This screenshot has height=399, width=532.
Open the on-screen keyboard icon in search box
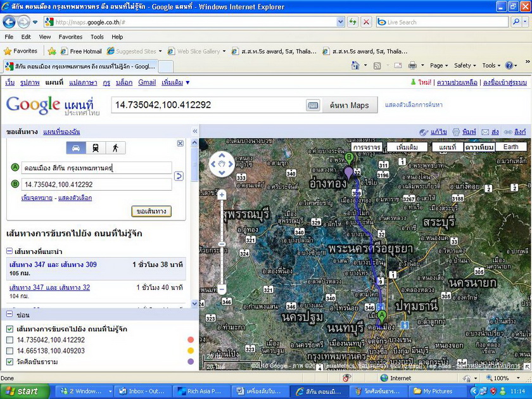click(x=313, y=105)
